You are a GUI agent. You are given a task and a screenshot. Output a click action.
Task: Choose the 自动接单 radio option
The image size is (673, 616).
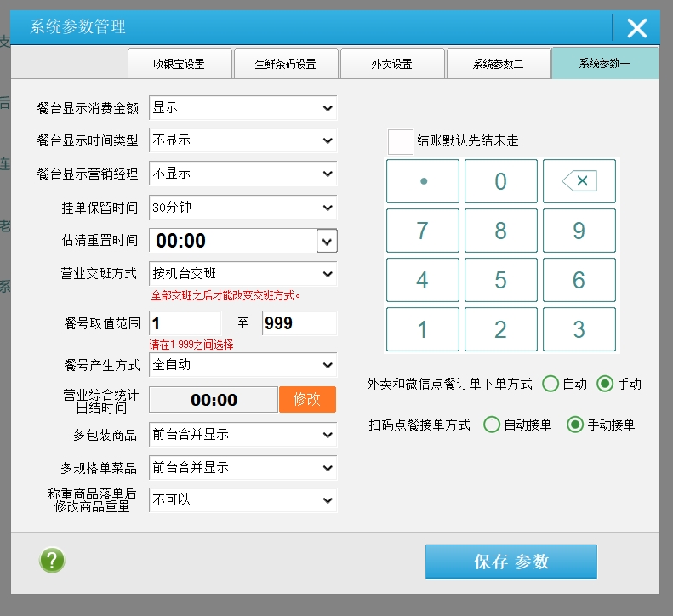click(x=492, y=425)
